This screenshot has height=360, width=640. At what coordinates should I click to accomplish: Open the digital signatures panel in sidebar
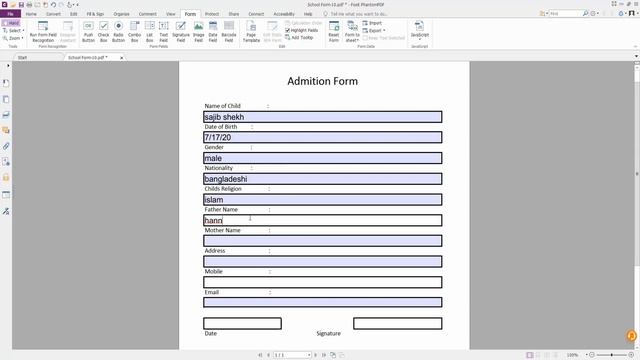(6, 211)
